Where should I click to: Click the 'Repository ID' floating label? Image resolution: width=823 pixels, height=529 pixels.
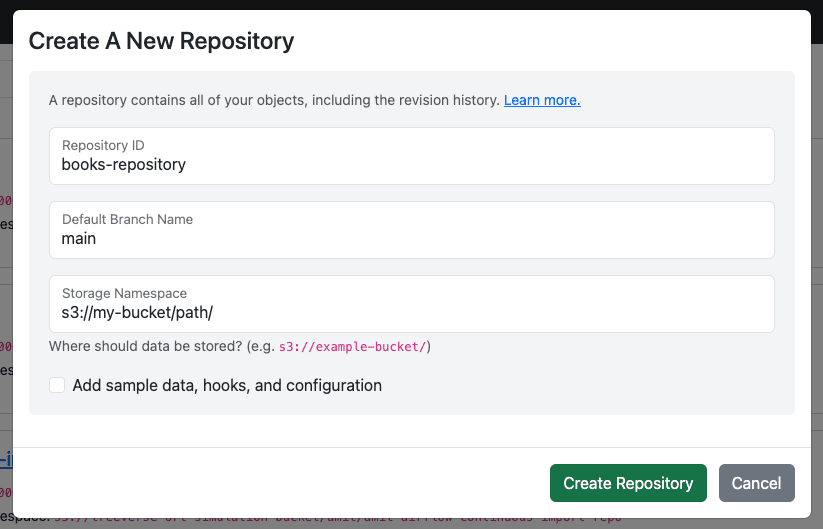click(x=103, y=145)
